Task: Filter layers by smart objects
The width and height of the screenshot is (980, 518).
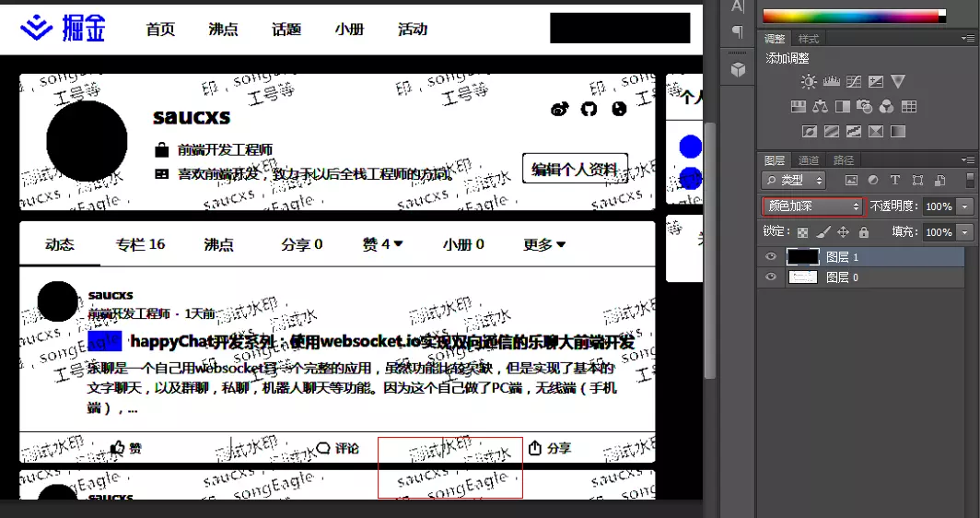Action: (x=940, y=180)
